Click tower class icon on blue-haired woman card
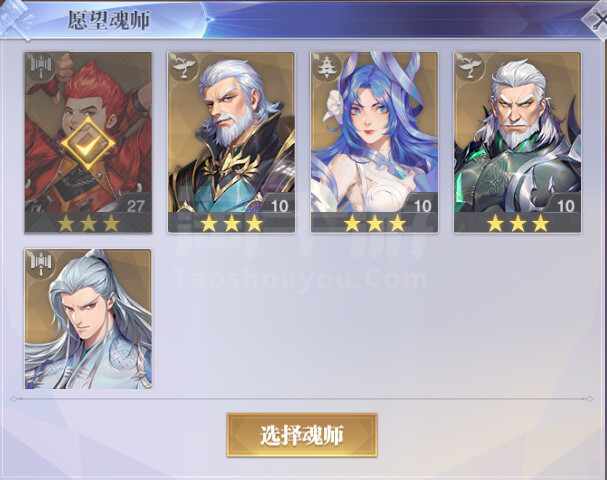The image size is (607, 480). 326,67
